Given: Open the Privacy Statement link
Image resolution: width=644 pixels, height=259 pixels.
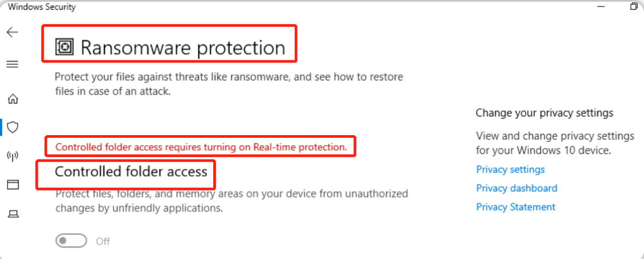Looking at the screenshot, I should tap(516, 207).
